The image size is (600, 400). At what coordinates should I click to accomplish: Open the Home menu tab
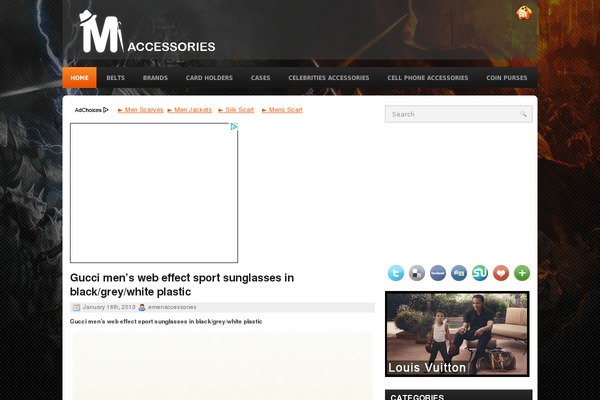pyautogui.click(x=80, y=78)
